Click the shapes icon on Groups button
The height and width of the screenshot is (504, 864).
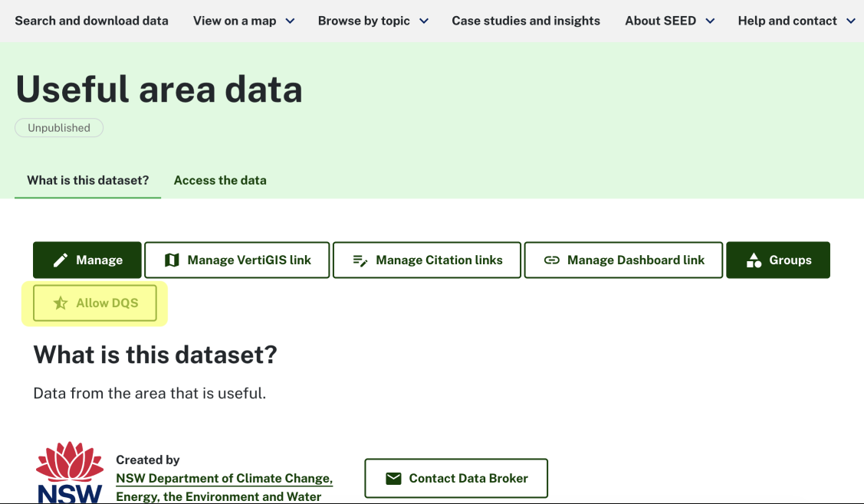tap(754, 260)
